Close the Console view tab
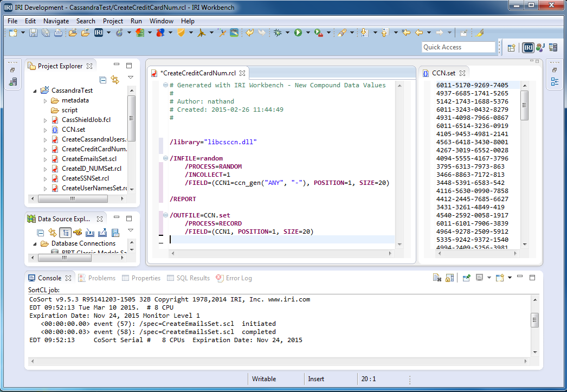The width and height of the screenshot is (567, 392). click(68, 278)
